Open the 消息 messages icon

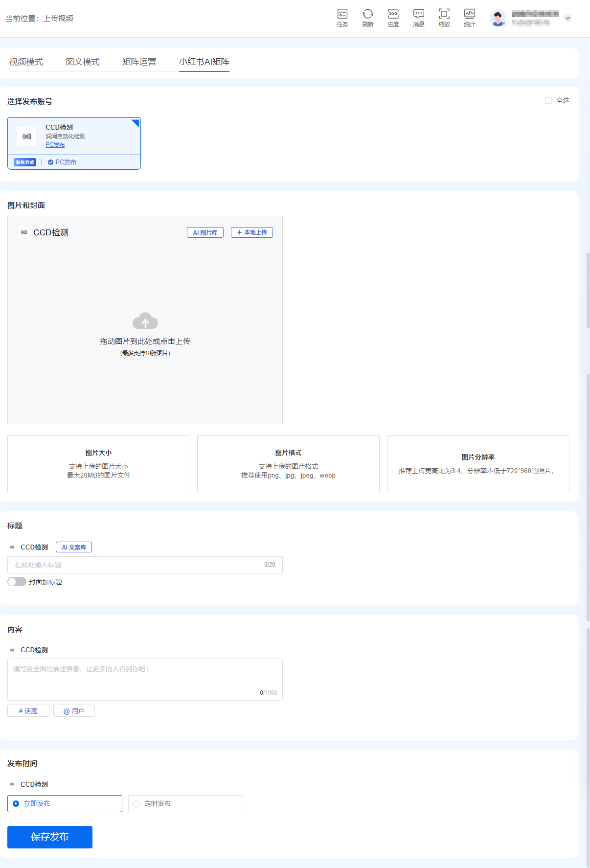[419, 18]
